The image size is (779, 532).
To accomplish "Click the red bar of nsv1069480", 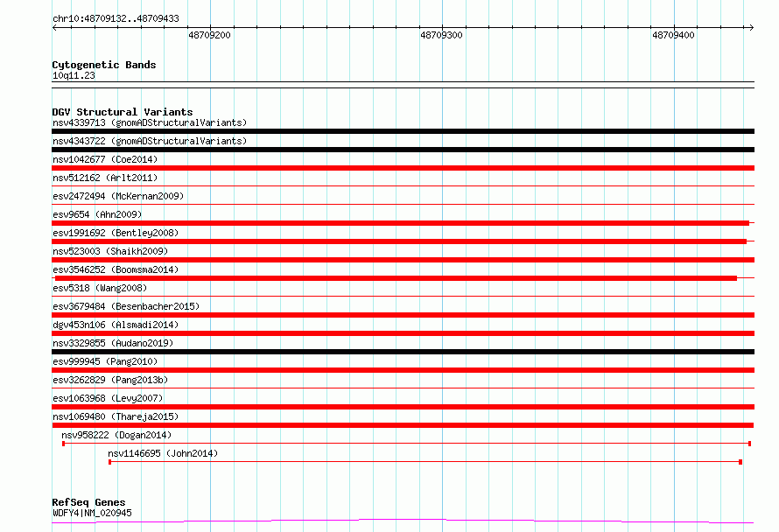I will pos(403,425).
